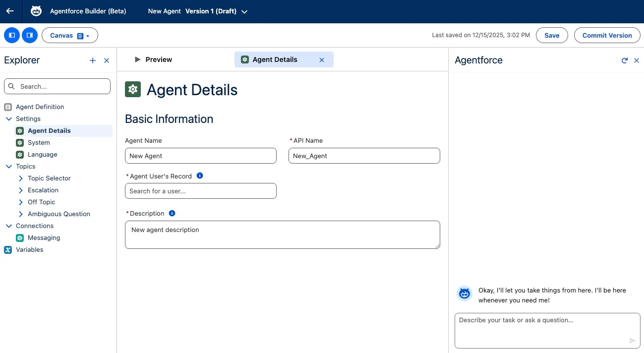Expand the Escalation topic chevron

[x=21, y=190]
